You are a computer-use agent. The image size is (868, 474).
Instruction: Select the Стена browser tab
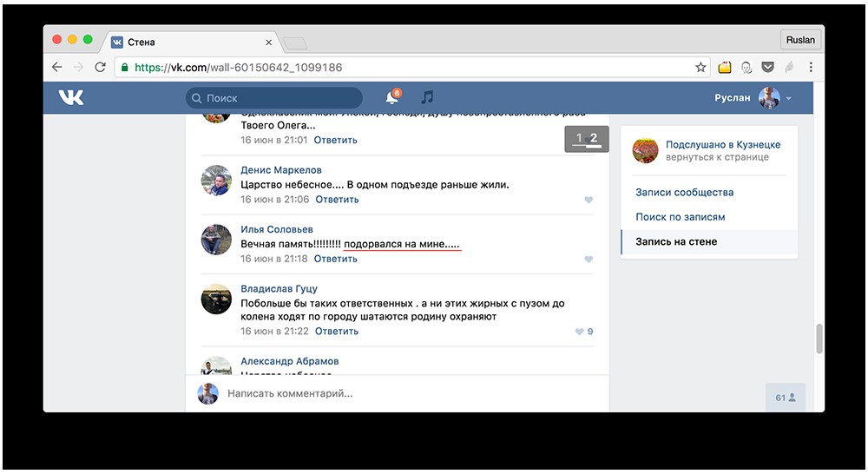point(191,42)
